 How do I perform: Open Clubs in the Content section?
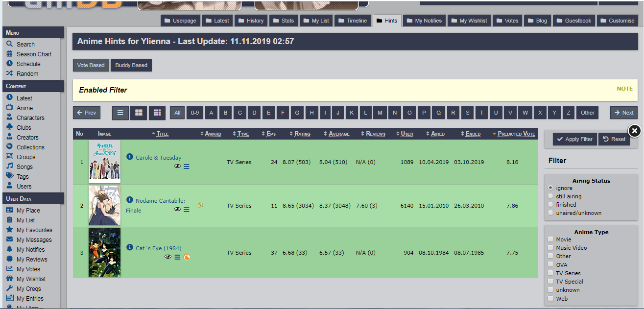pos(24,127)
